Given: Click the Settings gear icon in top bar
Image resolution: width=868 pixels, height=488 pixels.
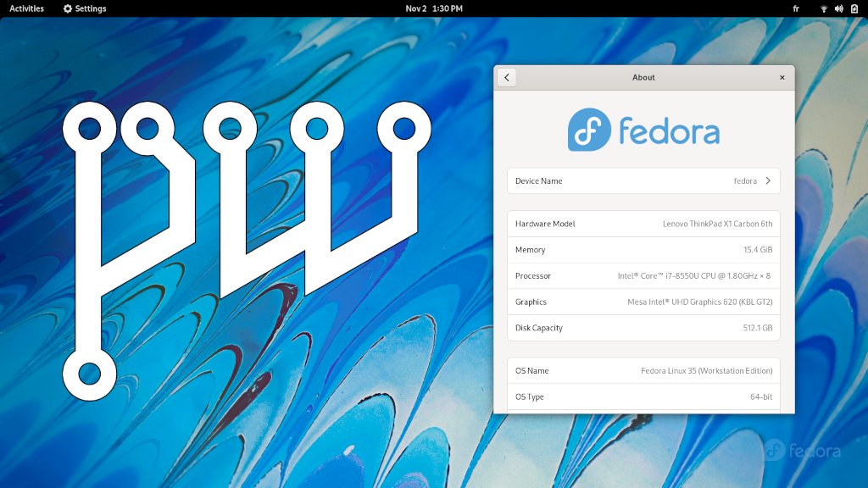Looking at the screenshot, I should click(x=68, y=8).
